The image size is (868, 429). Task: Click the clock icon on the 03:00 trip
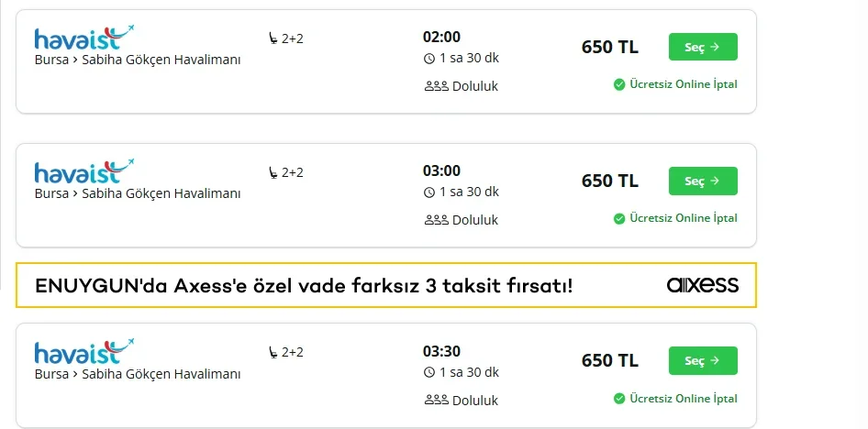(428, 192)
